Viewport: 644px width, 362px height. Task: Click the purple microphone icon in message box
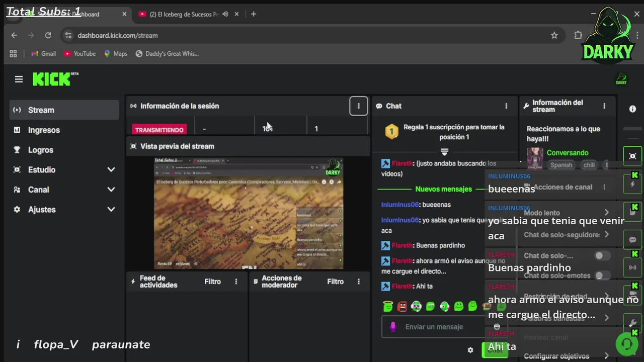393,326
